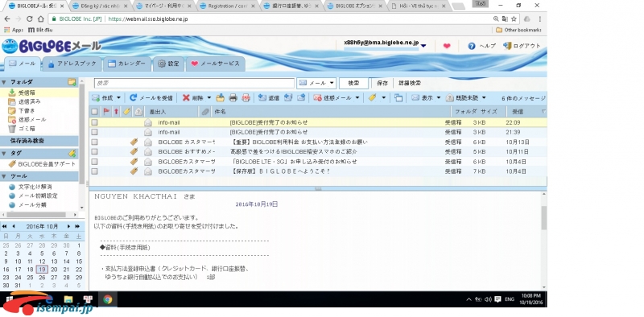Image resolution: width=644 pixels, height=317 pixels.
Task: Check the BIGLOBE LTE・3G message checkbox
Action: click(94, 162)
